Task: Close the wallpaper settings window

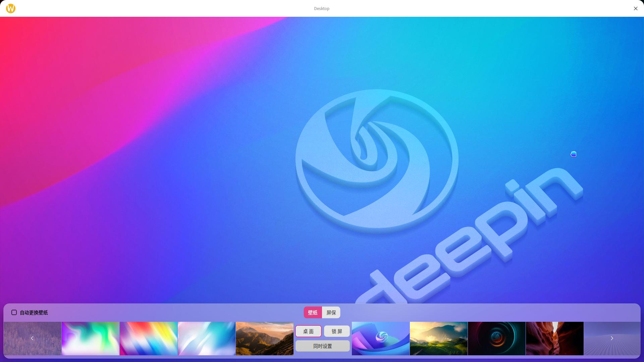Action: 635,8
